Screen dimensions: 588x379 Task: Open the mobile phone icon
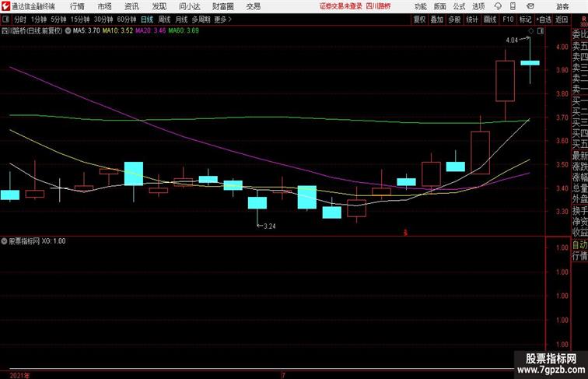click(513, 6)
